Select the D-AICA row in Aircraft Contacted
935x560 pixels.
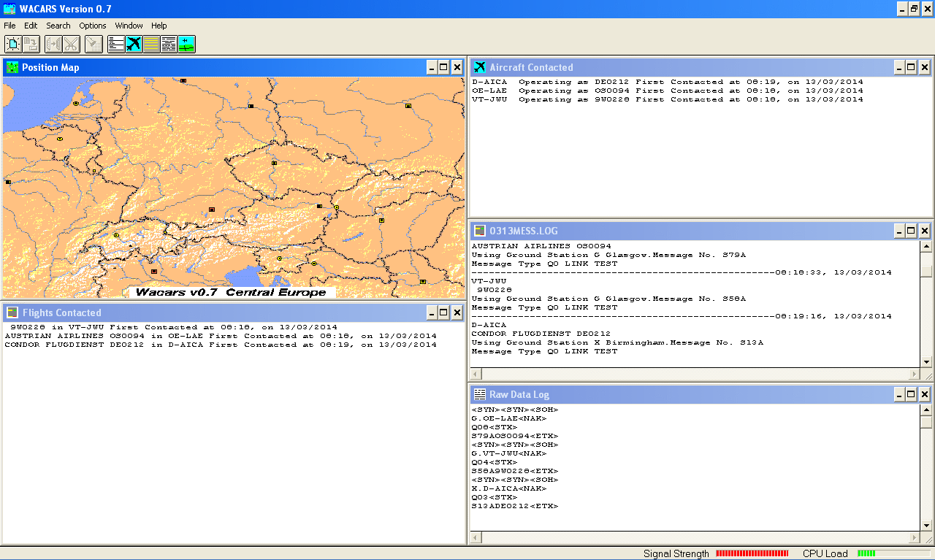(x=667, y=82)
